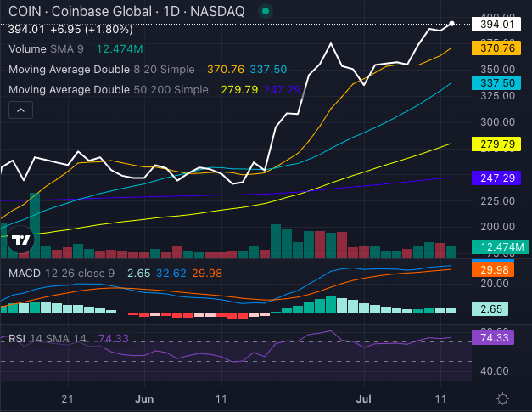Click the 74.33 RSI axis tag

(493, 337)
